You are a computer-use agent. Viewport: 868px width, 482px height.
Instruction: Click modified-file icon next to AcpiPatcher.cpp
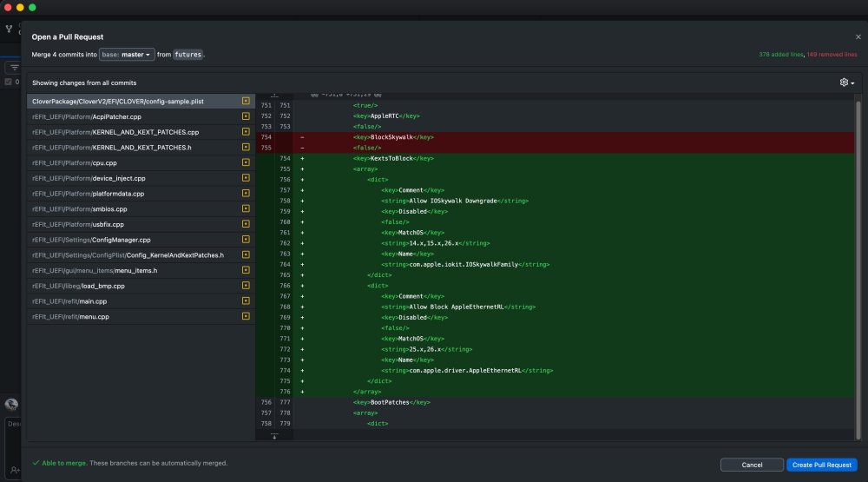(x=246, y=116)
